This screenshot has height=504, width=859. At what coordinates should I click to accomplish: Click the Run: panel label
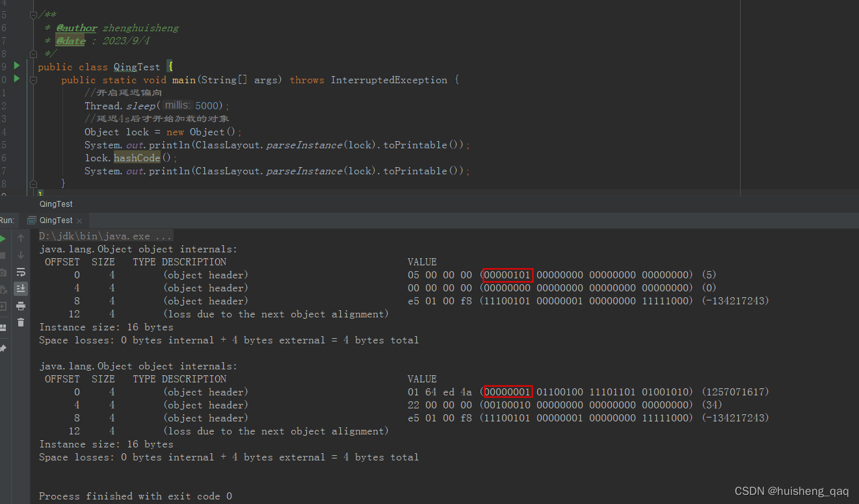(x=7, y=220)
